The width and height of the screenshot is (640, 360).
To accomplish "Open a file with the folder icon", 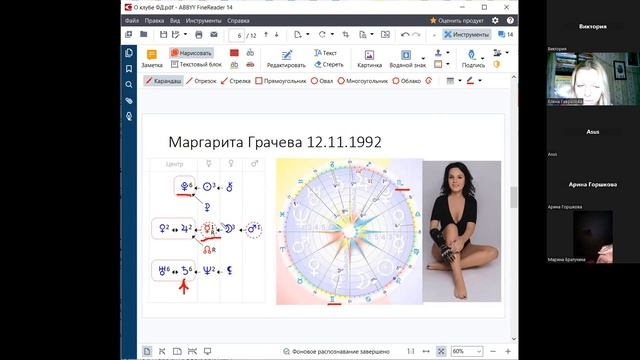I will coord(144,35).
